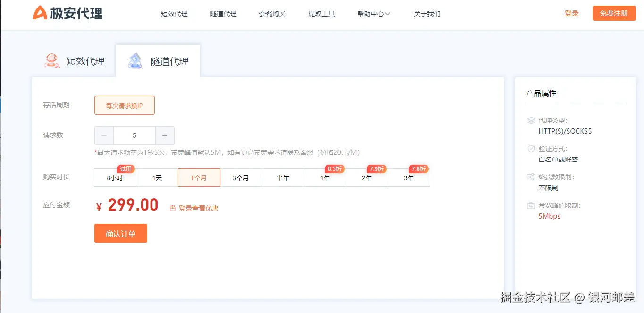Open 短效代理 in the top navigation
Screen dimensions: 644x313
coord(174,14)
